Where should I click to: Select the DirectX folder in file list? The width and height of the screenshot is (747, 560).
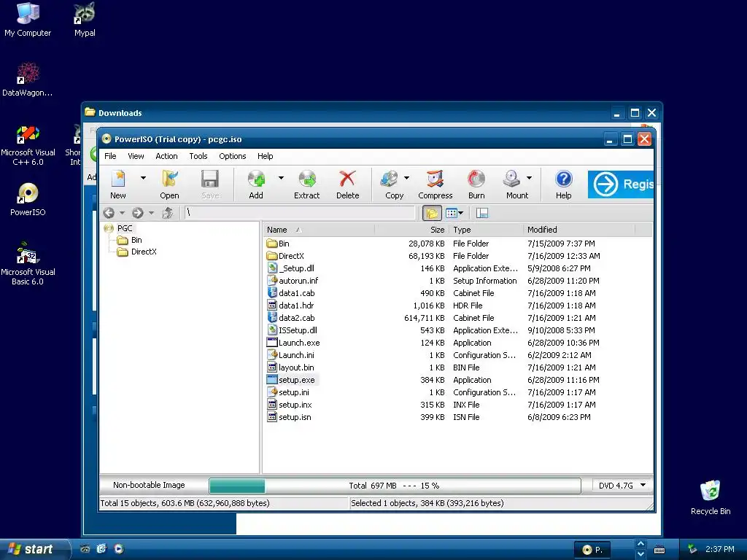pos(290,256)
